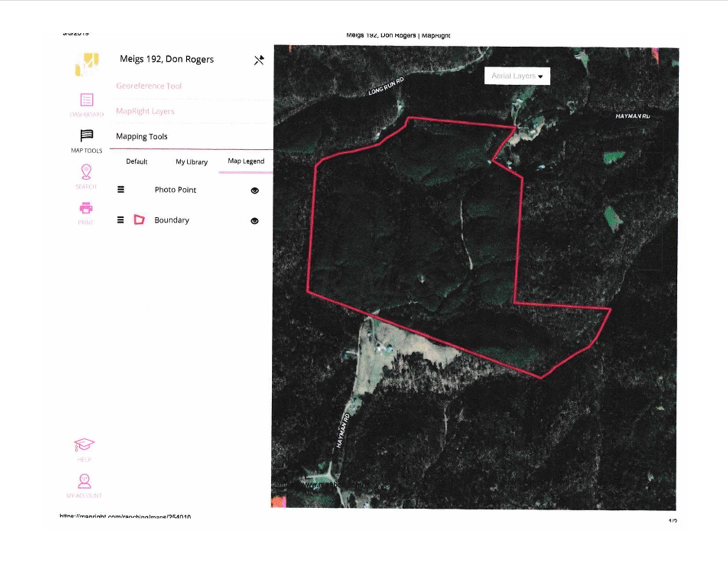The height and width of the screenshot is (563, 728).
Task: Click the hamburger handle next to Photo Point
Action: pos(120,189)
